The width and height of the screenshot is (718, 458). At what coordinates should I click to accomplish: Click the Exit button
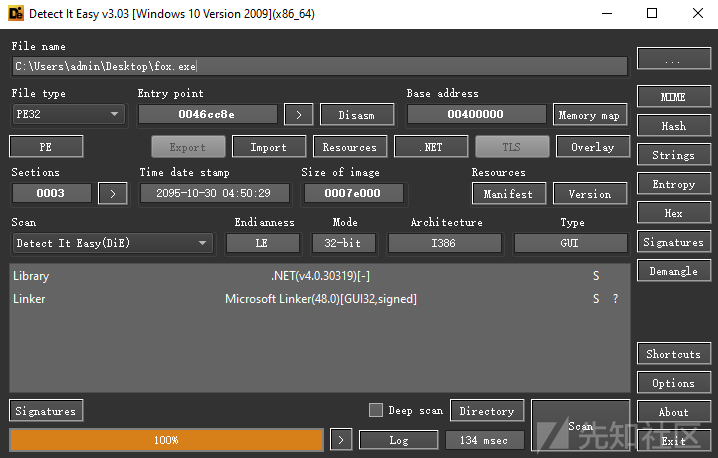[x=674, y=441]
